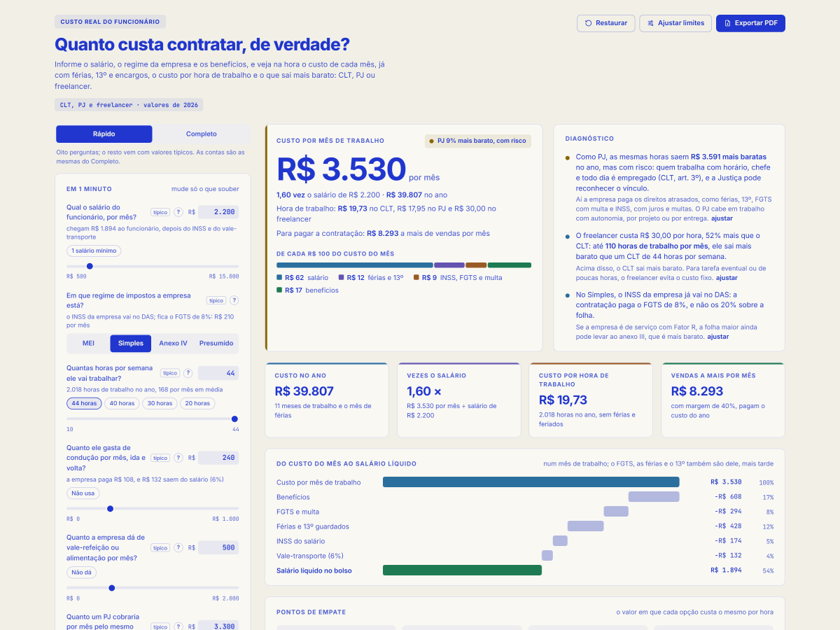The image size is (840, 630).
Task: Click the 'Férias e 13º guardados' row label
Action: 313,526
